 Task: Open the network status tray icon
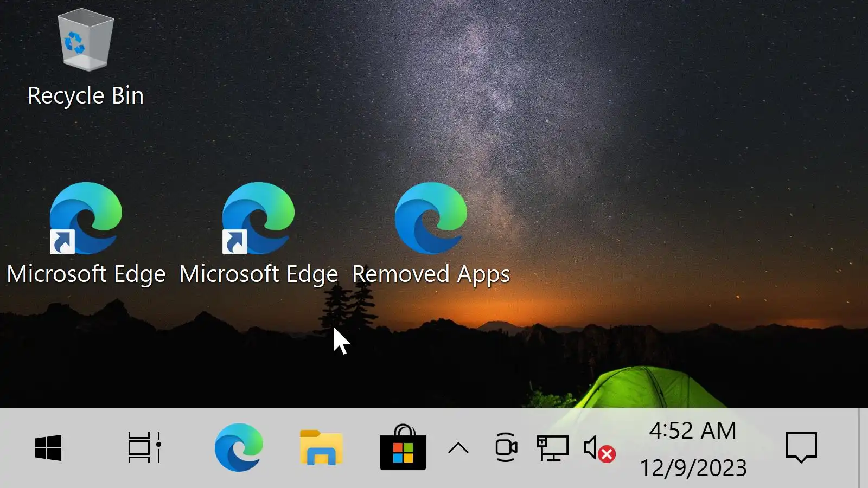tap(552, 448)
